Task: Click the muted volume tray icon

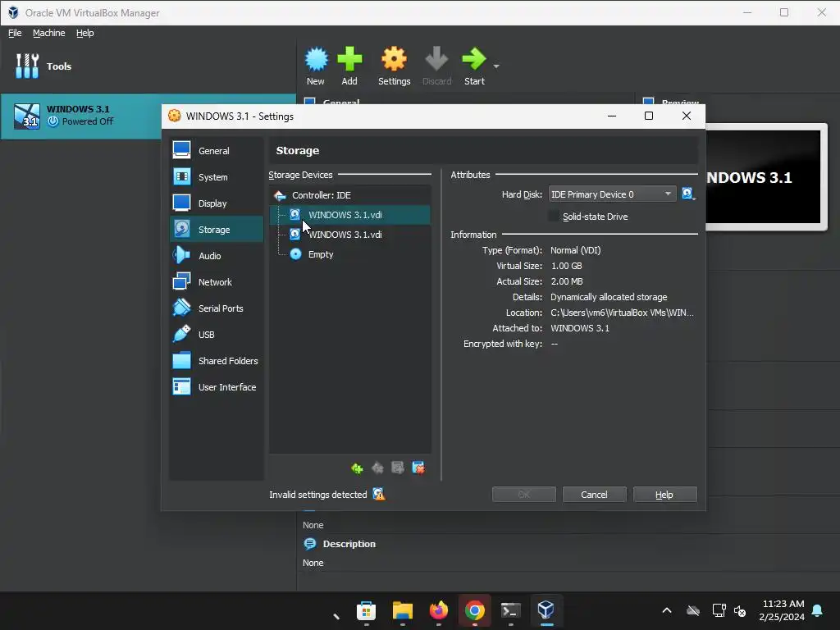Action: [x=741, y=610]
